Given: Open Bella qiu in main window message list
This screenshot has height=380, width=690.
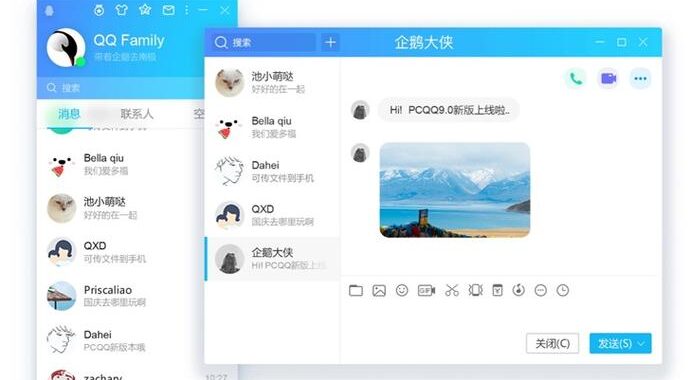Looking at the screenshot, I should click(x=121, y=164).
